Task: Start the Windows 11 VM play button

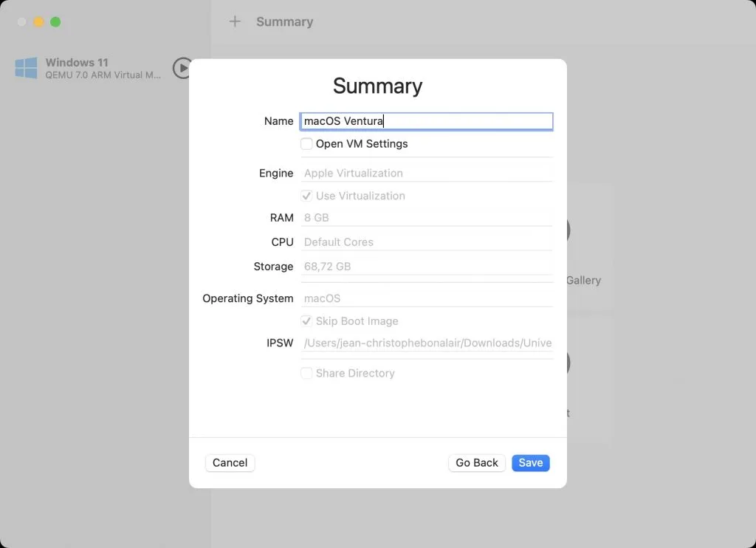Action: [x=182, y=68]
